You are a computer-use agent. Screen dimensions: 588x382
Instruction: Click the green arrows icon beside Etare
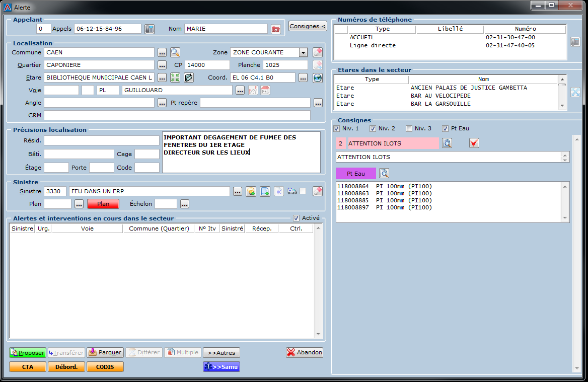coord(175,78)
